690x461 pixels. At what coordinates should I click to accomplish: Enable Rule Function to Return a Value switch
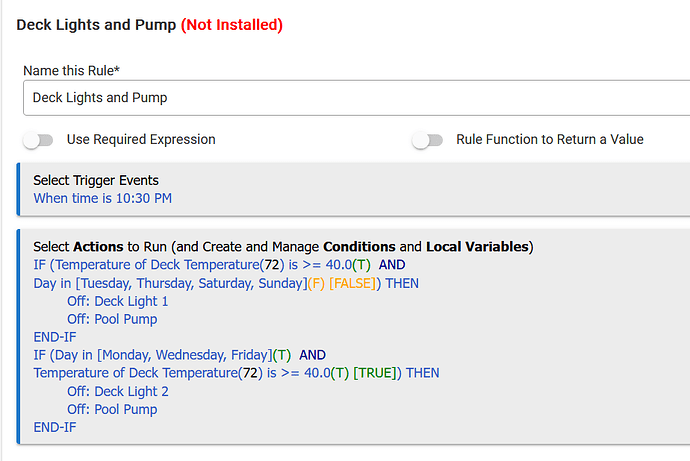click(427, 140)
